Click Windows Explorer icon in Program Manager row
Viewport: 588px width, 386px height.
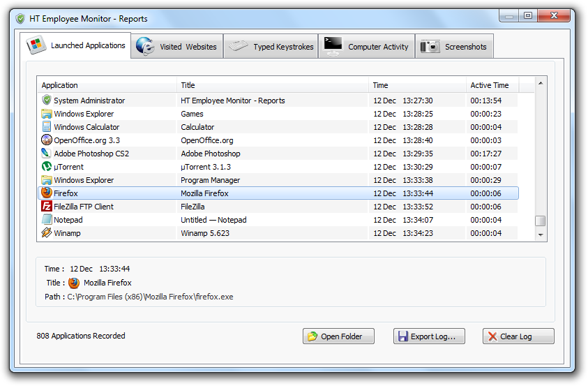pyautogui.click(x=47, y=179)
